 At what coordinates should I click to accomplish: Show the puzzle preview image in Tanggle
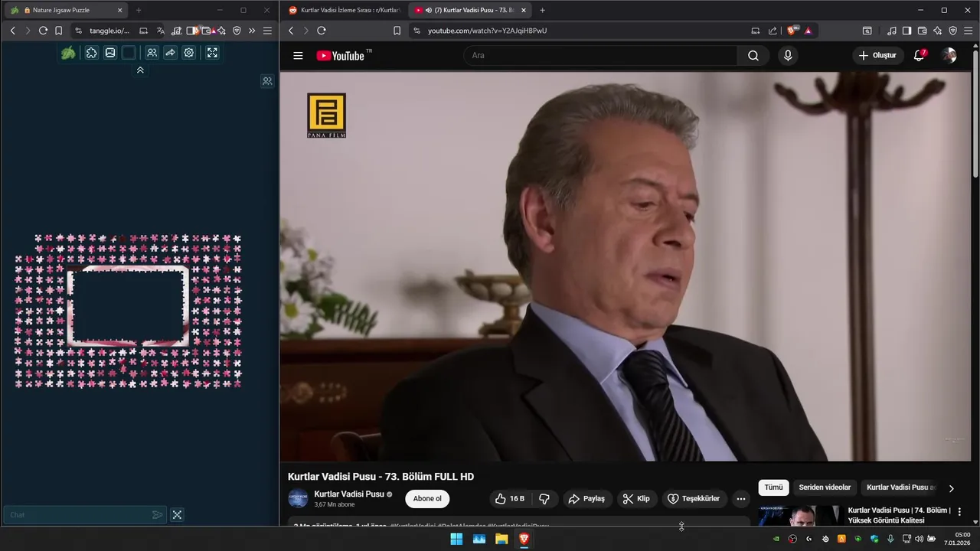[x=110, y=53]
